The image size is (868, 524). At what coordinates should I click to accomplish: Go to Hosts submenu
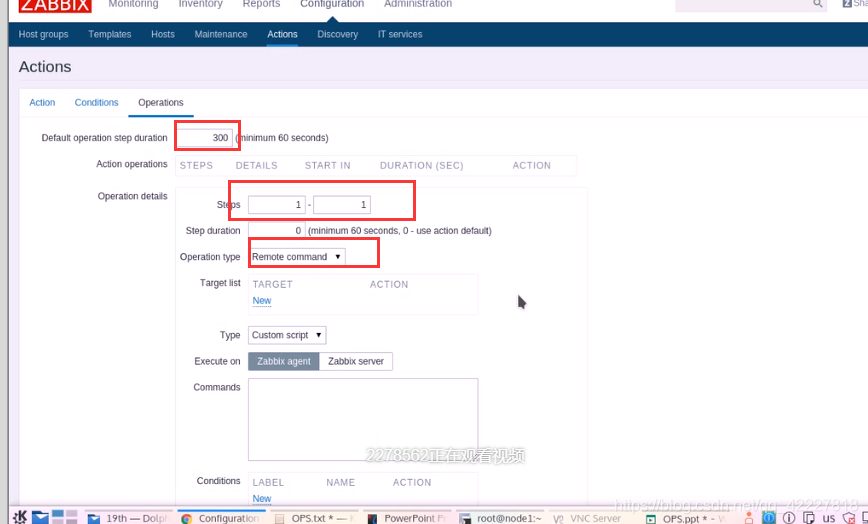coord(163,34)
